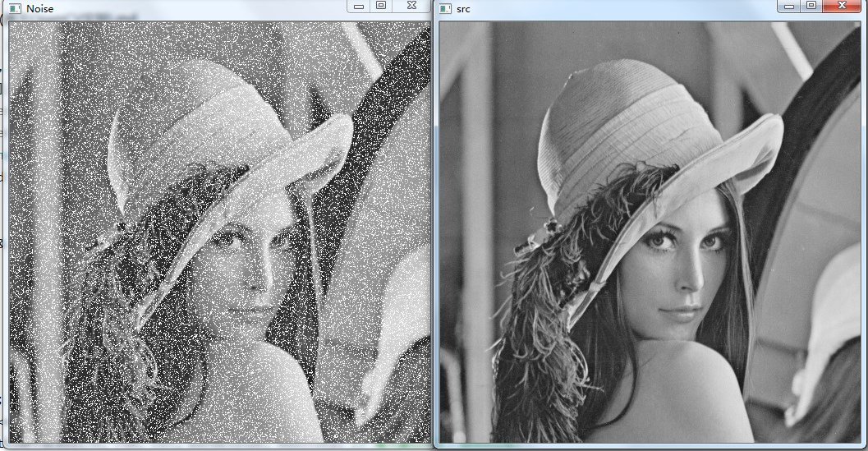This screenshot has height=451, width=868.
Task: Close the Noise window
Action: tap(412, 6)
